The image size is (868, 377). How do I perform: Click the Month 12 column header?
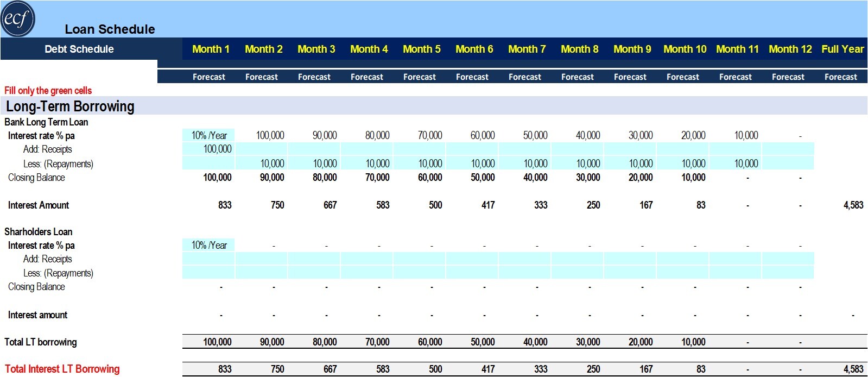pyautogui.click(x=790, y=49)
